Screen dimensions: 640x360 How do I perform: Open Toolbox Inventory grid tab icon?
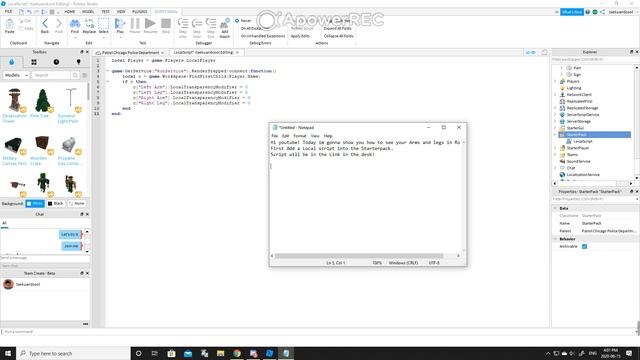pos(34,62)
